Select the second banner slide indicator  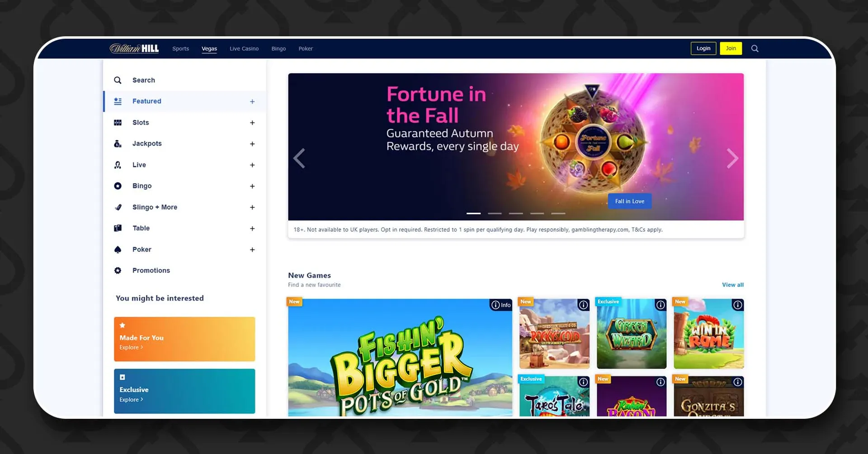(495, 213)
